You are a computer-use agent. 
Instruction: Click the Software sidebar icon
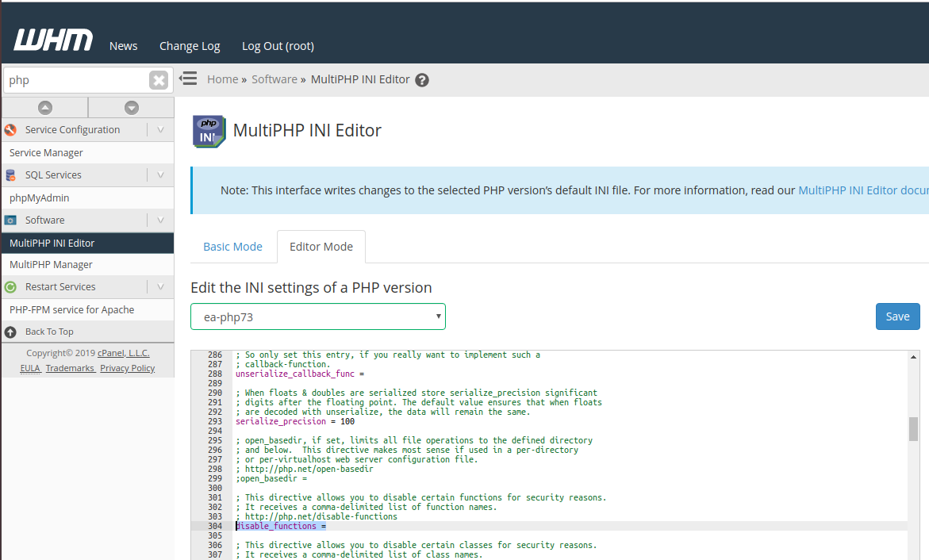[x=10, y=220]
